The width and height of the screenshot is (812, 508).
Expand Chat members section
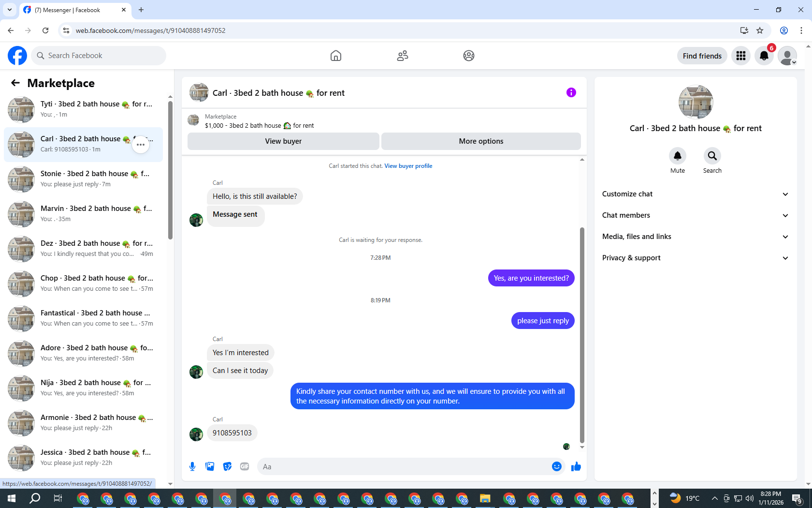pyautogui.click(x=696, y=215)
